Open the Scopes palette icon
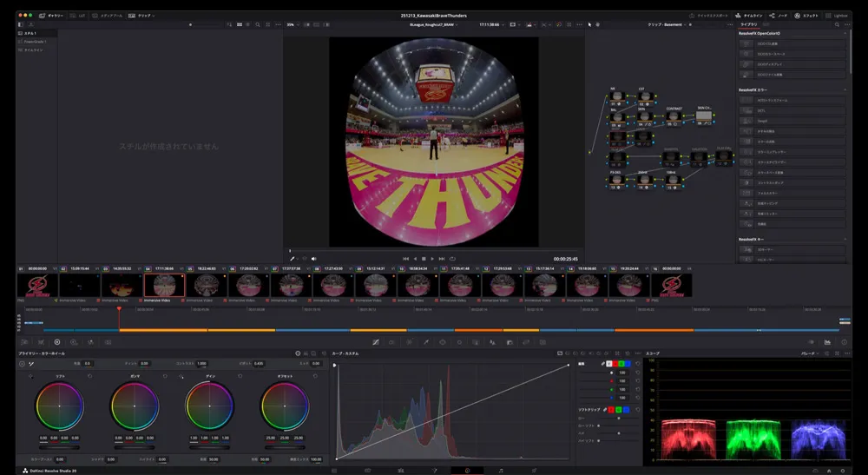 click(827, 342)
